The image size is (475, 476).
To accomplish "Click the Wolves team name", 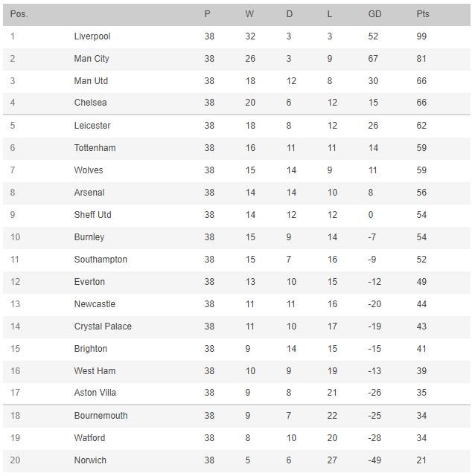I will [89, 170].
